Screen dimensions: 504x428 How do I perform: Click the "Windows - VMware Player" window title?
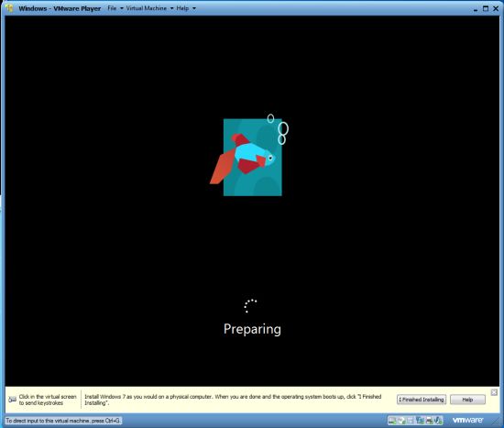click(x=60, y=8)
